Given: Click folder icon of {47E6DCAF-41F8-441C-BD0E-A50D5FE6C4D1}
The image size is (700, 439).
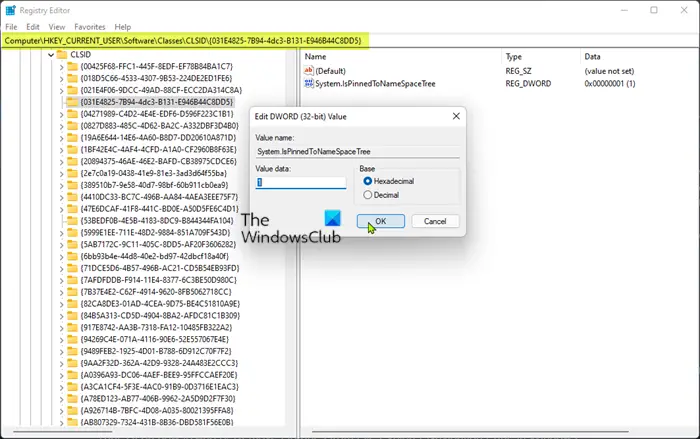Looking at the screenshot, I should [72, 209].
